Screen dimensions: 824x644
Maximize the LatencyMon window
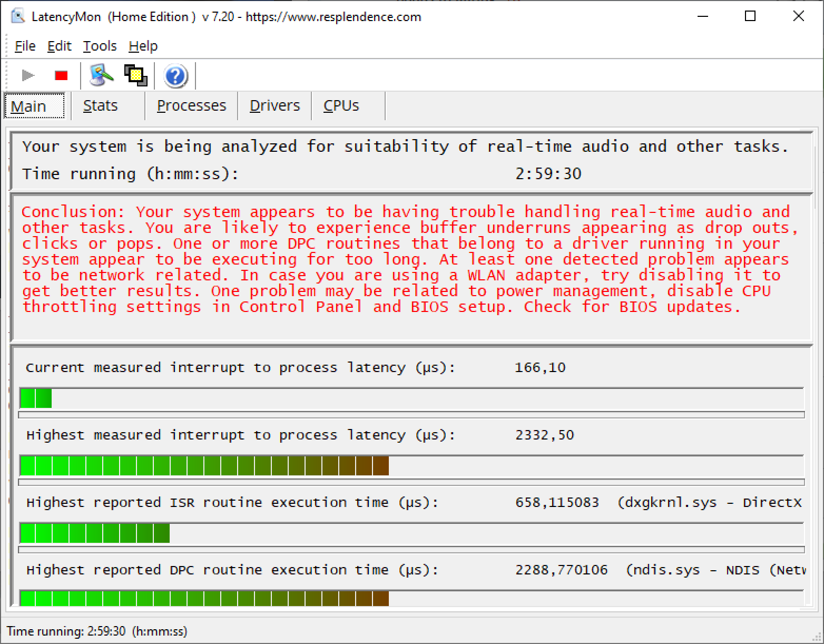(750, 16)
